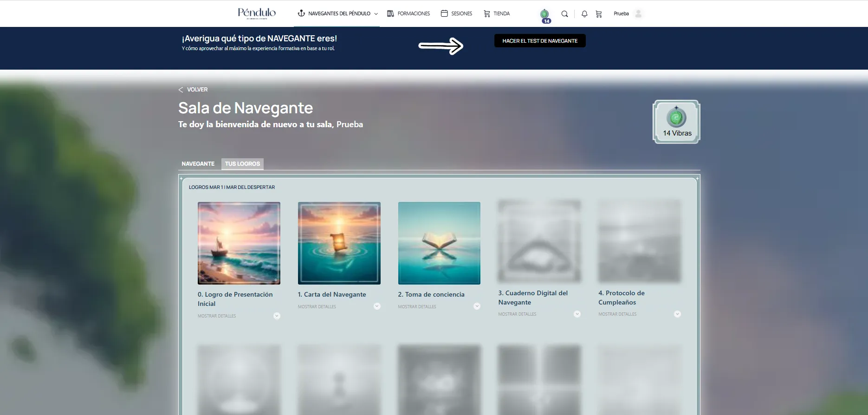Click the books icon beside Formaciones

point(390,13)
